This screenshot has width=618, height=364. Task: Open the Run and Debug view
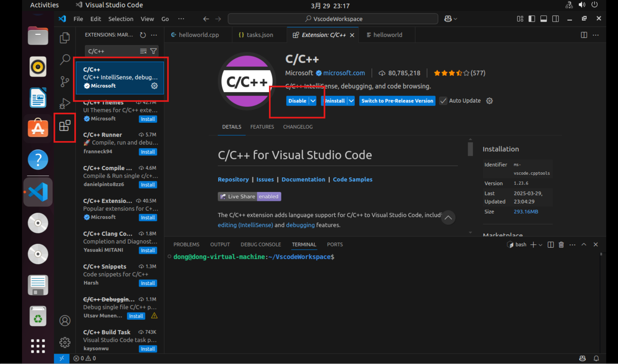[64, 103]
